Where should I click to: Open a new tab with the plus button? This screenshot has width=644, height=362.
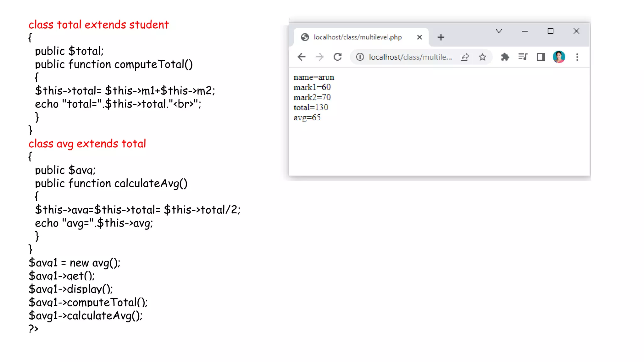[x=441, y=37]
